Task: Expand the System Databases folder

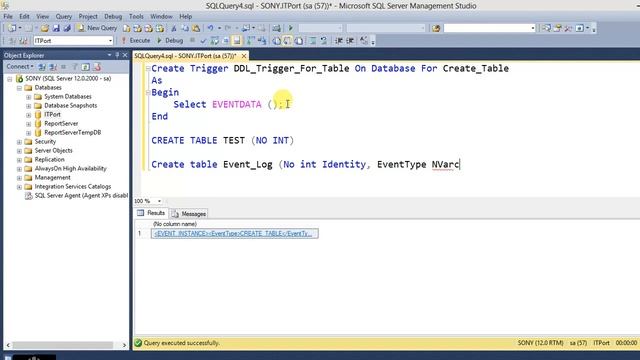Action: pos(29,97)
